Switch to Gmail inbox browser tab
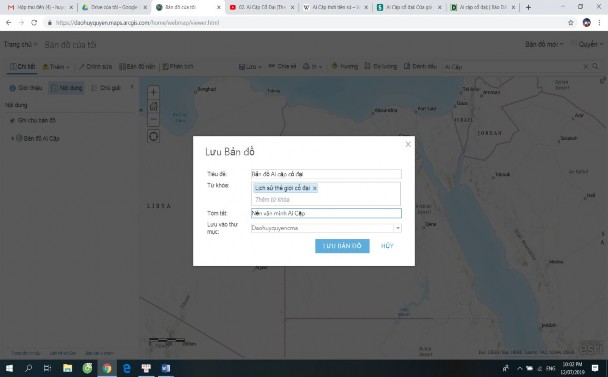Screen dimensions: 608x377 pyautogui.click(x=40, y=7)
